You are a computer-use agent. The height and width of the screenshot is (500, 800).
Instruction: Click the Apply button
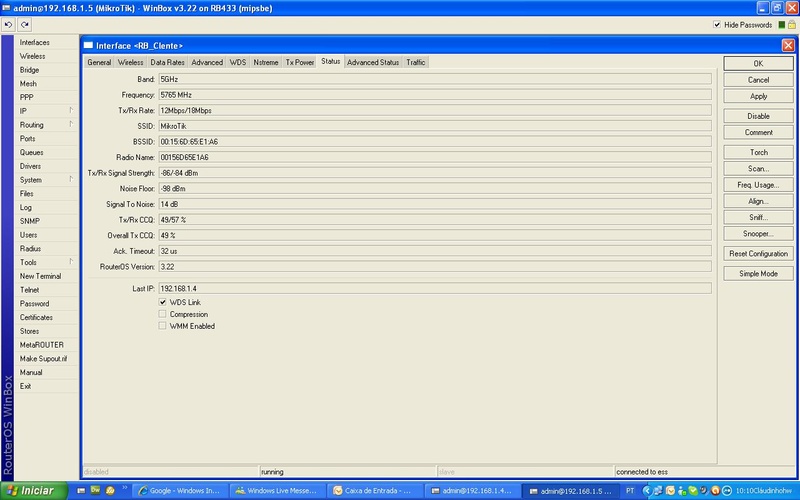tap(758, 96)
